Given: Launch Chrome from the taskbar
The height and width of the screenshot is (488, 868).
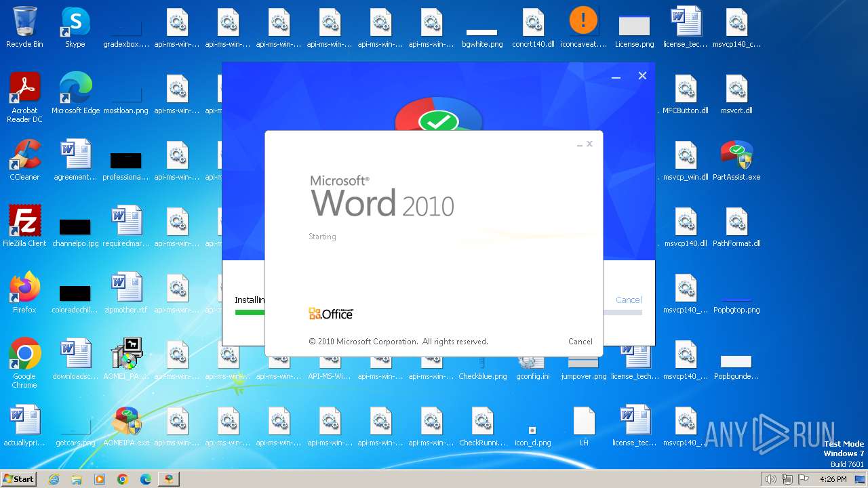Looking at the screenshot, I should point(123,479).
